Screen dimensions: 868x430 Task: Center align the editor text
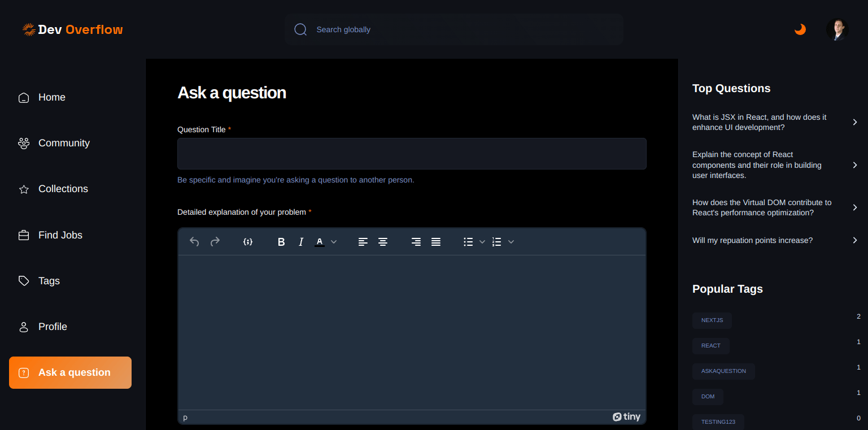click(383, 242)
